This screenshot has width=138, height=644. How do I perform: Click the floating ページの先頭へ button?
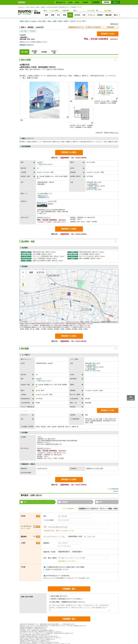[131, 398]
